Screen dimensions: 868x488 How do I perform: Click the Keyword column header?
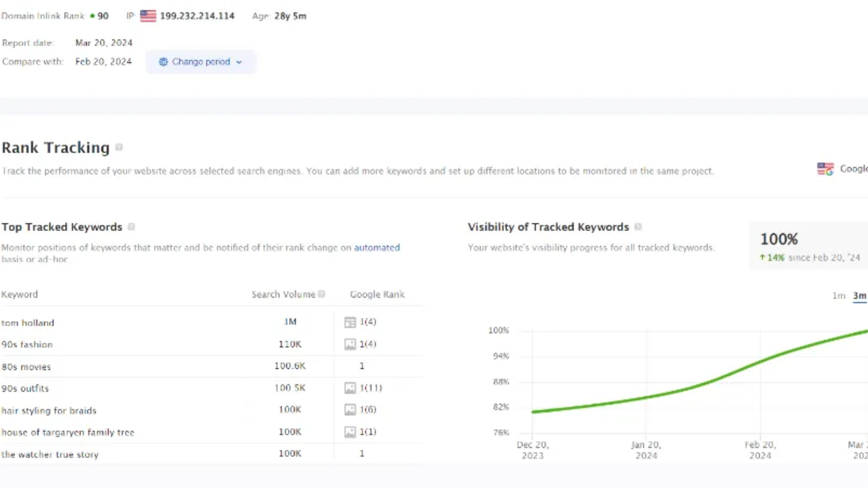pyautogui.click(x=20, y=294)
